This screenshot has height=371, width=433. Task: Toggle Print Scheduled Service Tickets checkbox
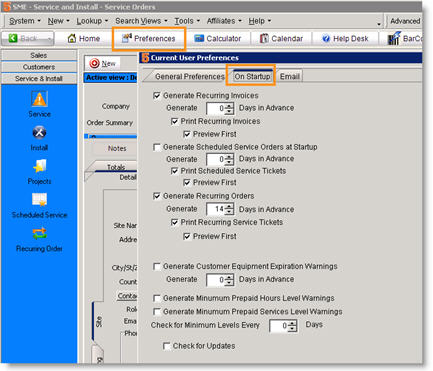coord(174,171)
